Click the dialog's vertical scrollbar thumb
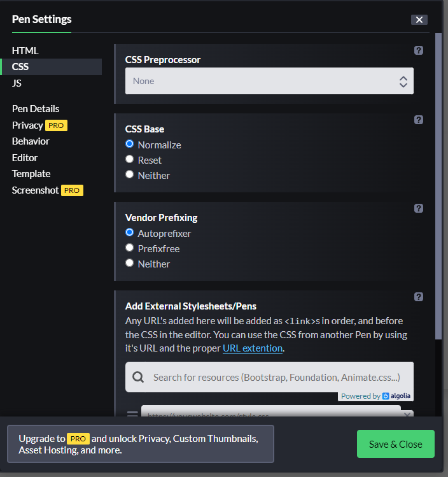 pos(438,186)
